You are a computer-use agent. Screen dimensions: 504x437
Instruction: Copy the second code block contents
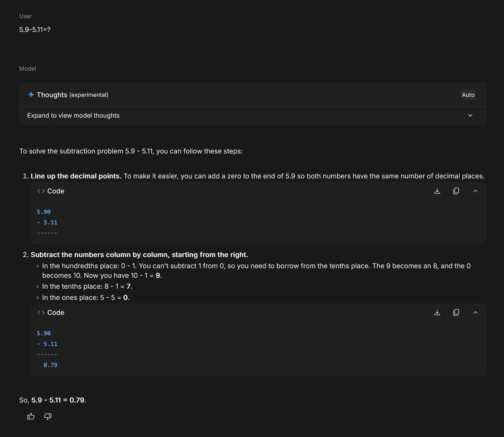(456, 312)
